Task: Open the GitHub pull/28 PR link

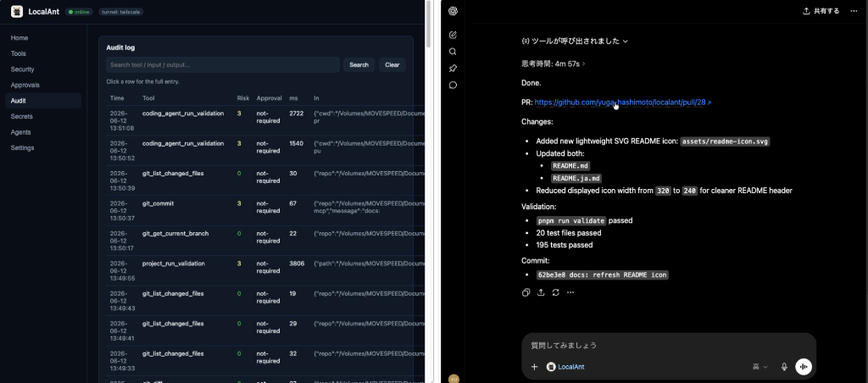Action: (x=623, y=103)
